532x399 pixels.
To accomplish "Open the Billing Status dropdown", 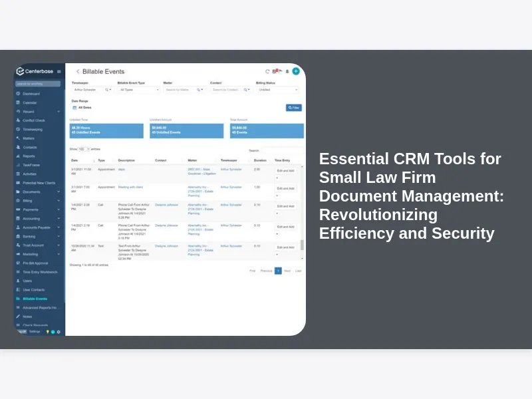I will (277, 89).
